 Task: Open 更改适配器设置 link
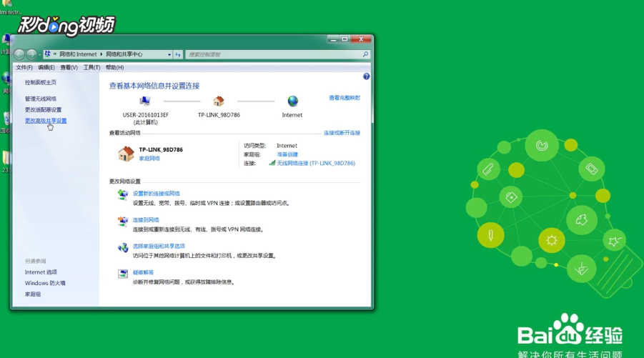(x=43, y=110)
